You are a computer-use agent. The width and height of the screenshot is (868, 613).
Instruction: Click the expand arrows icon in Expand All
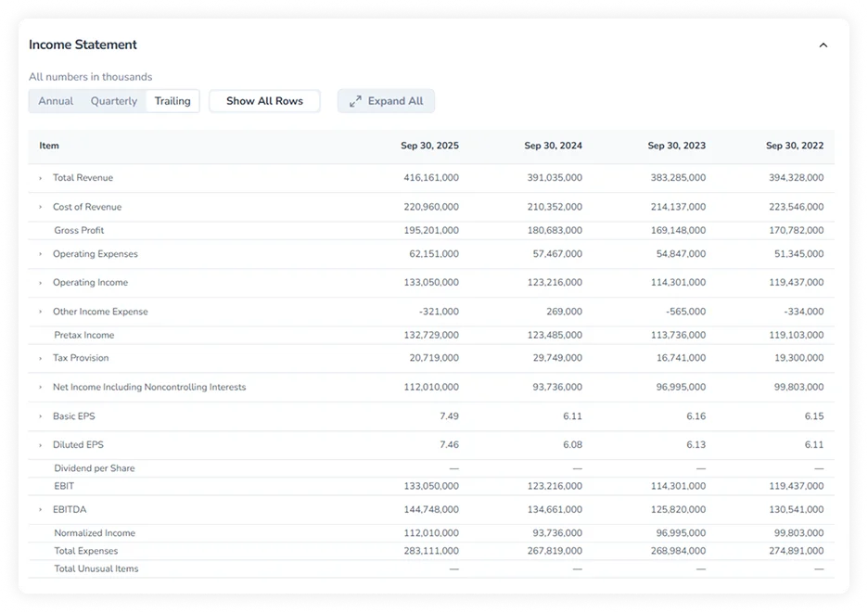[355, 101]
